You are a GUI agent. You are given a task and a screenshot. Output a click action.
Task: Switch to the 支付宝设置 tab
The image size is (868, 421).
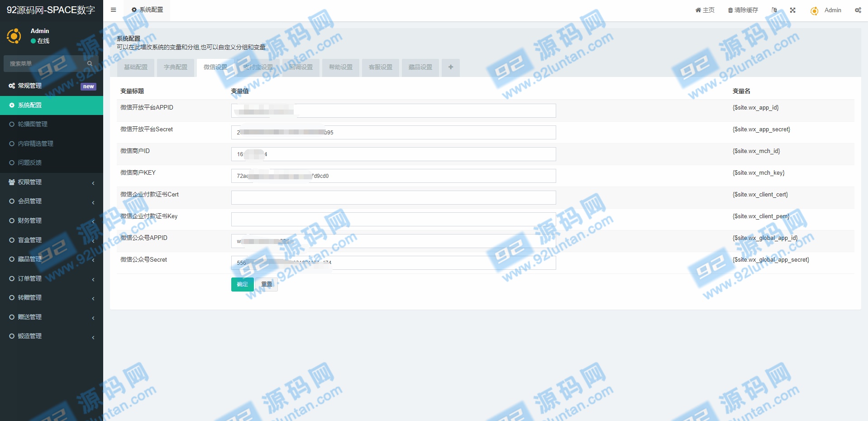[x=258, y=67]
